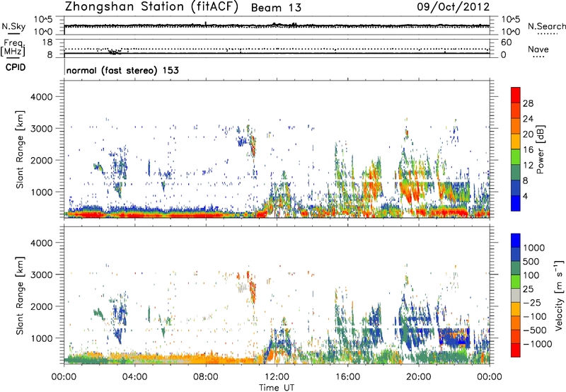
Task: Click the velocity panel 'Slant Range [km]' label
Action: click(x=20, y=295)
